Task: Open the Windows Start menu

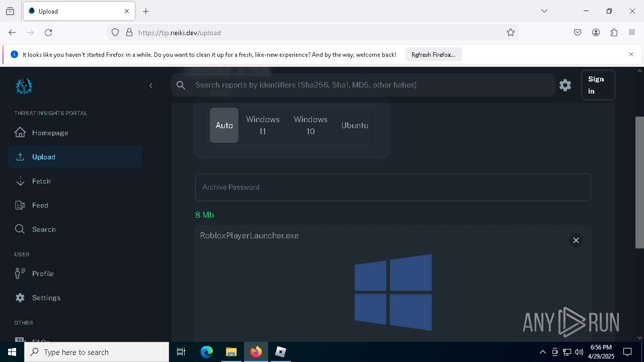Action: (x=12, y=352)
